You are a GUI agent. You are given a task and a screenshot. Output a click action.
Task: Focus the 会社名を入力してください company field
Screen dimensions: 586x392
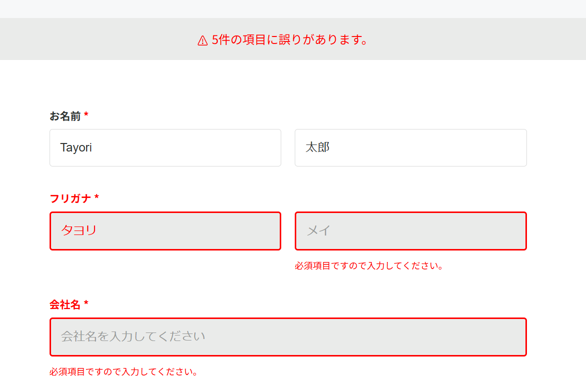[288, 336]
